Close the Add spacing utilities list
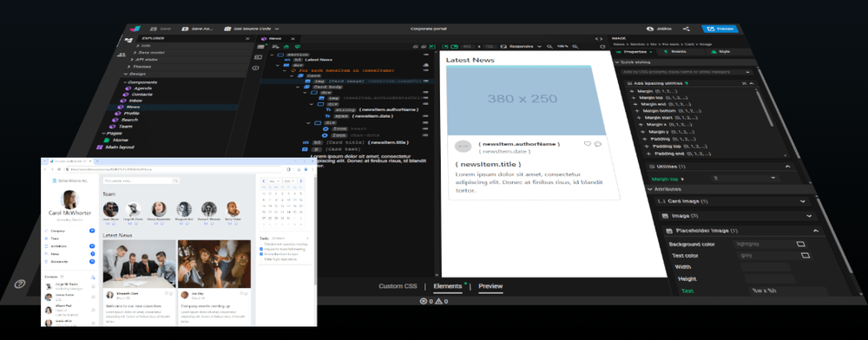The image size is (868, 340). (x=744, y=83)
